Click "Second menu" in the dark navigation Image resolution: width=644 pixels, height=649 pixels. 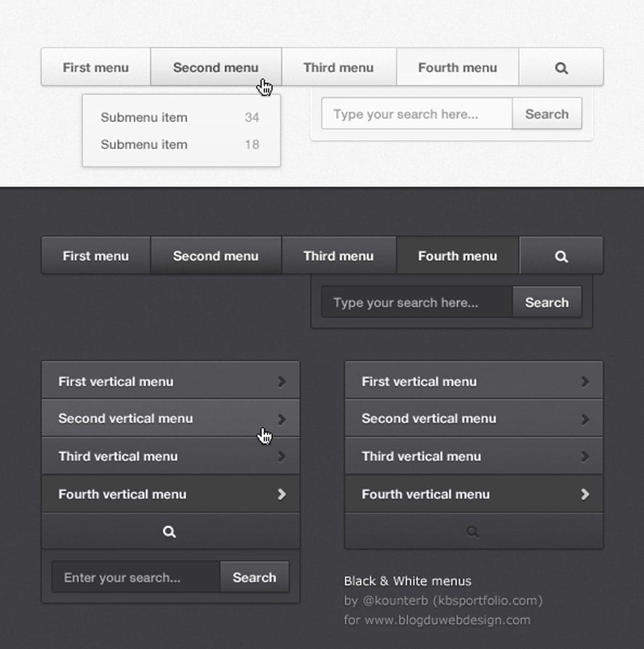[x=216, y=256]
